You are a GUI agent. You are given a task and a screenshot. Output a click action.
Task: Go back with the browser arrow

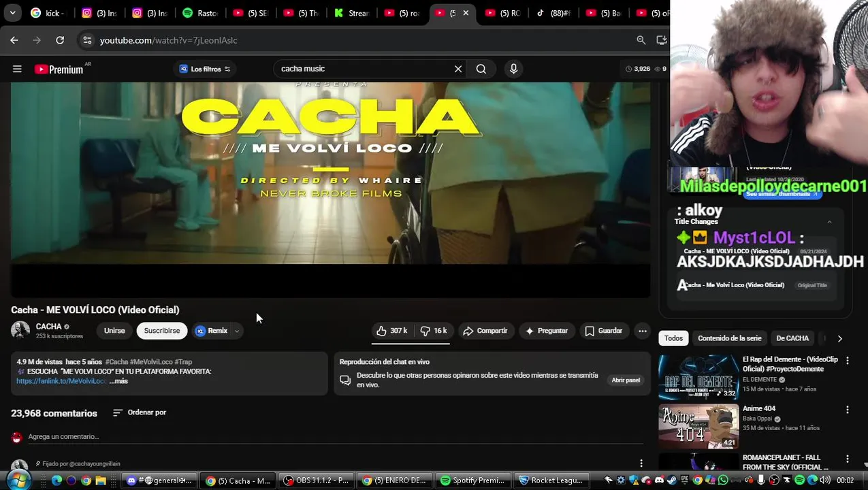[14, 40]
